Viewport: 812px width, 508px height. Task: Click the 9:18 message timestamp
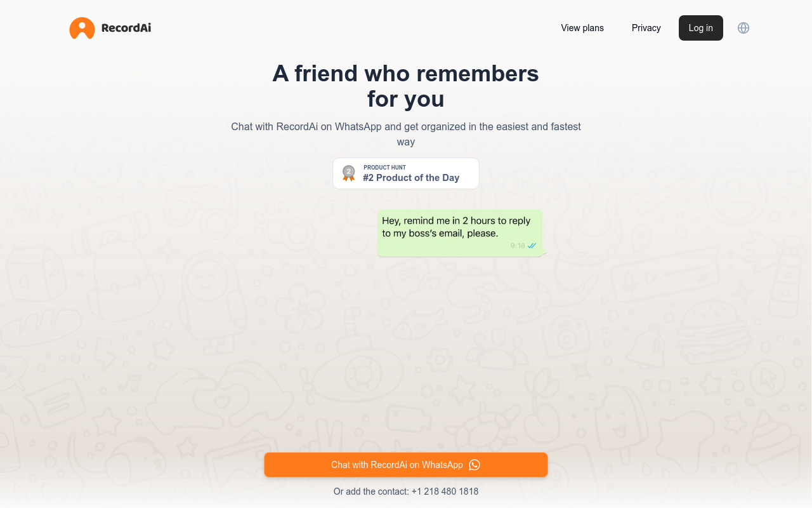tap(518, 246)
